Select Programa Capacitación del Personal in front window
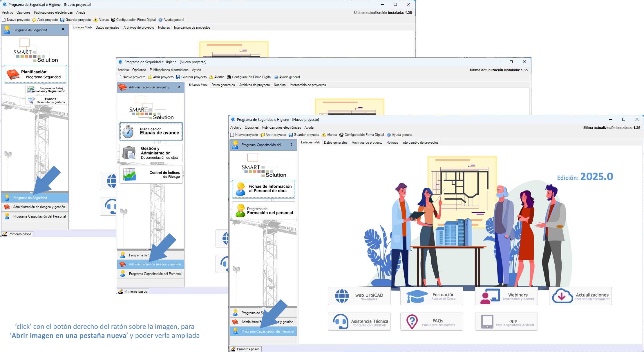 point(263,331)
